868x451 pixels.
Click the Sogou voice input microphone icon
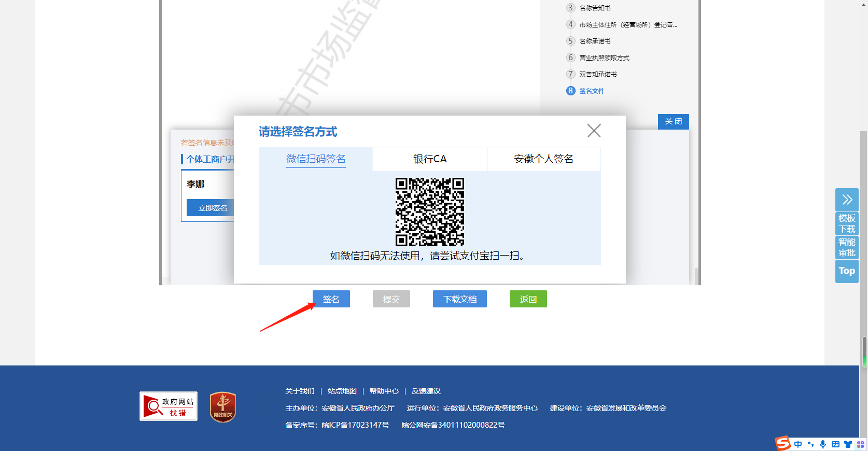[x=823, y=444]
